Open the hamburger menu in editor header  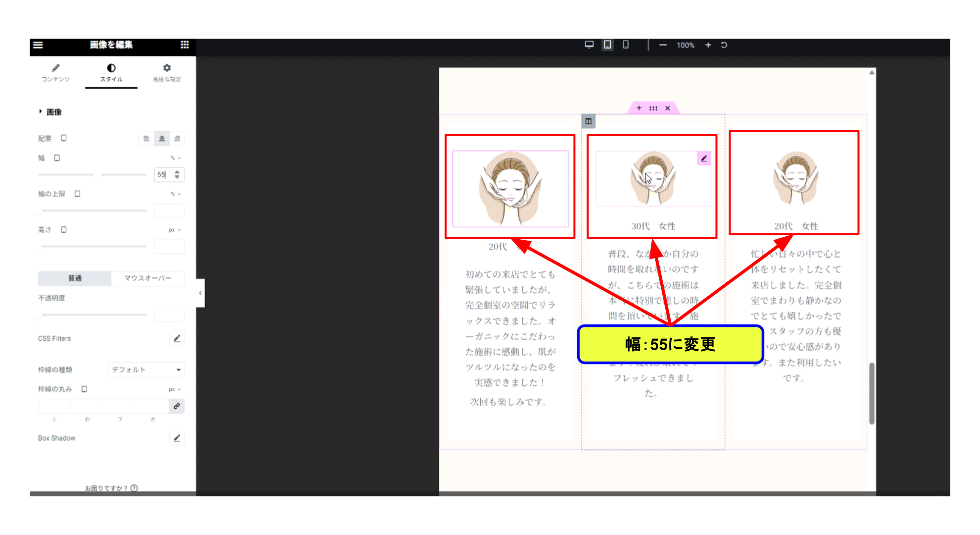(38, 45)
